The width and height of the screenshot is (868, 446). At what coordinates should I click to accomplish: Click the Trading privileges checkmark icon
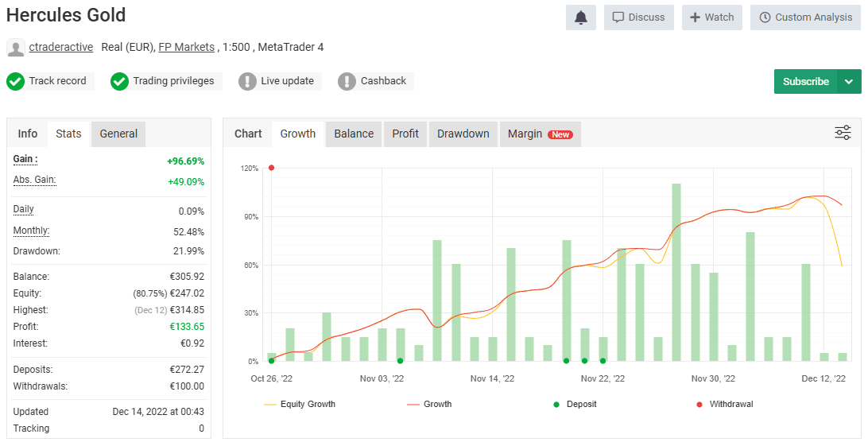click(119, 81)
